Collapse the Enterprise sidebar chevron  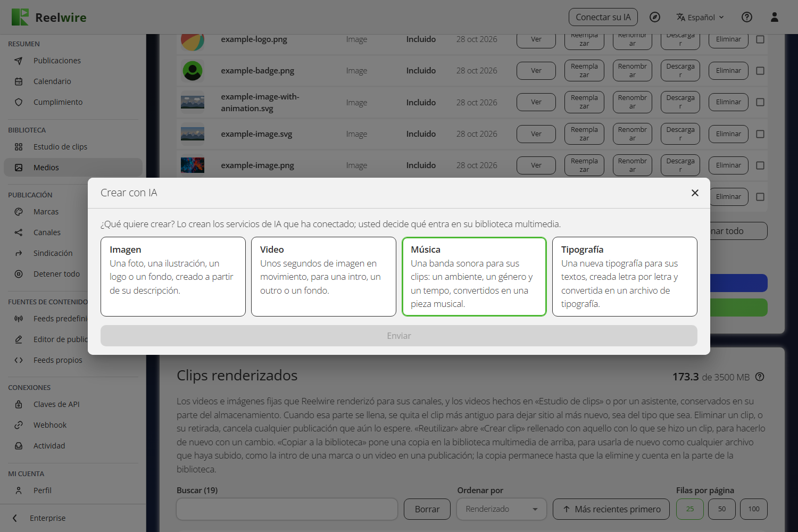(15, 518)
